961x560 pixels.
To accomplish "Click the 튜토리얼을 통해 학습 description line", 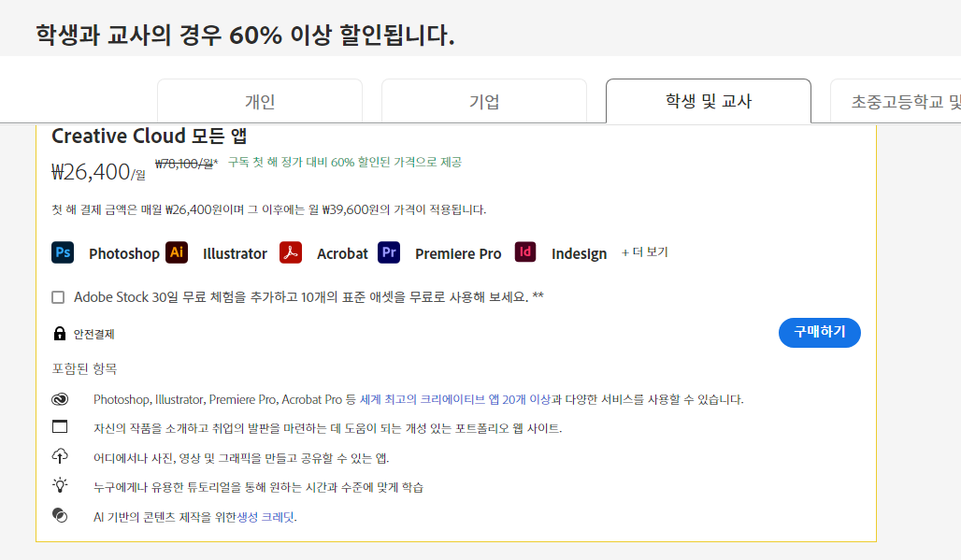I will [x=258, y=488].
